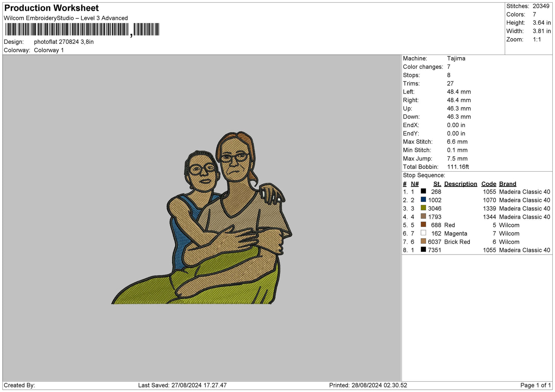Image resolution: width=555 pixels, height=392 pixels.
Task: Click code 1070 in the stop list
Action: pos(489,200)
